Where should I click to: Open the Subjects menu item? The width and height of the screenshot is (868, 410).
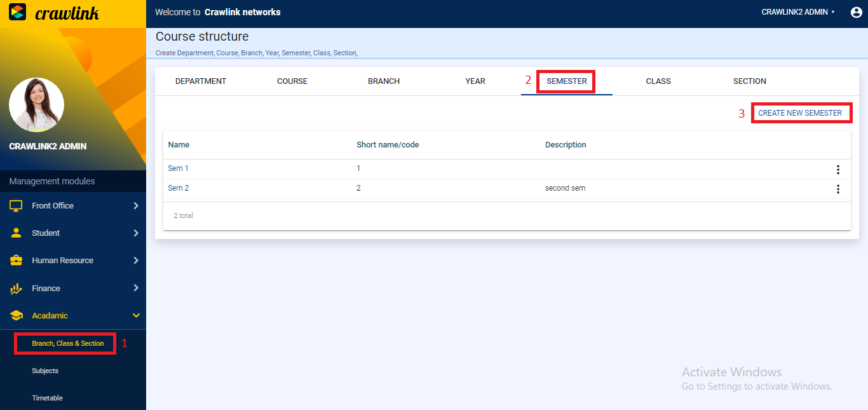click(45, 371)
